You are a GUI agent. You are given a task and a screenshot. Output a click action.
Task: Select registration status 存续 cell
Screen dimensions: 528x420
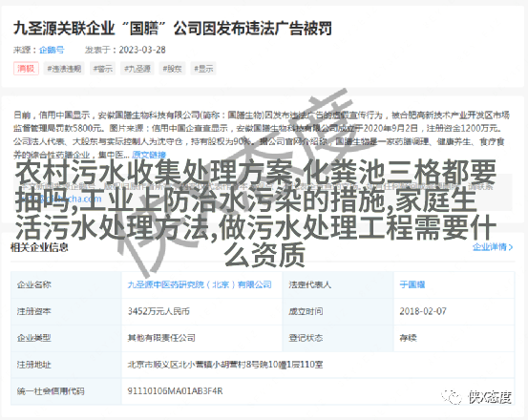click(454, 338)
